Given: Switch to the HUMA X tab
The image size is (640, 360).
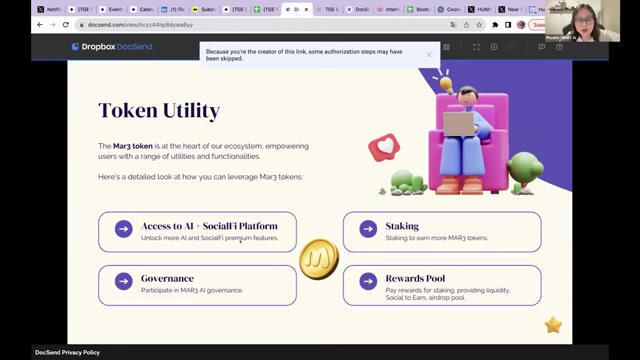Looking at the screenshot, I should (x=480, y=9).
